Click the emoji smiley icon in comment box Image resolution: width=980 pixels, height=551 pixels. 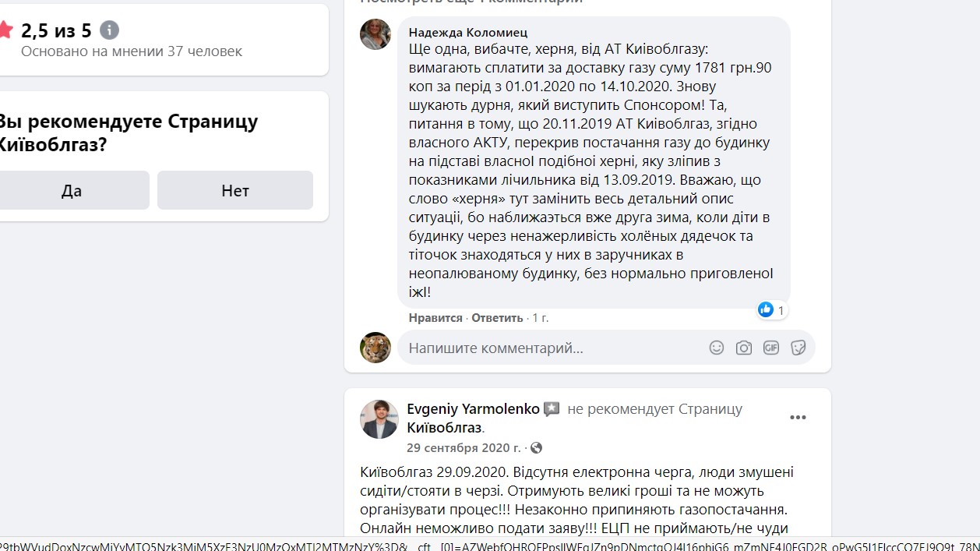[x=717, y=348]
